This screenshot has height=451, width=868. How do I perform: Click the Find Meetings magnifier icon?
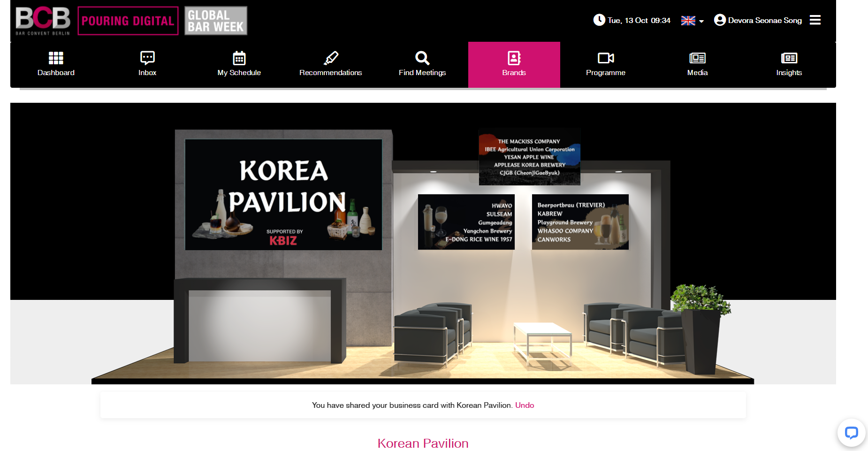pos(422,58)
